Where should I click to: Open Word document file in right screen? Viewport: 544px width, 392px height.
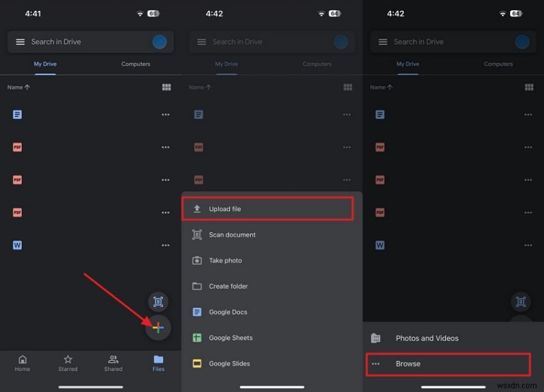380,245
